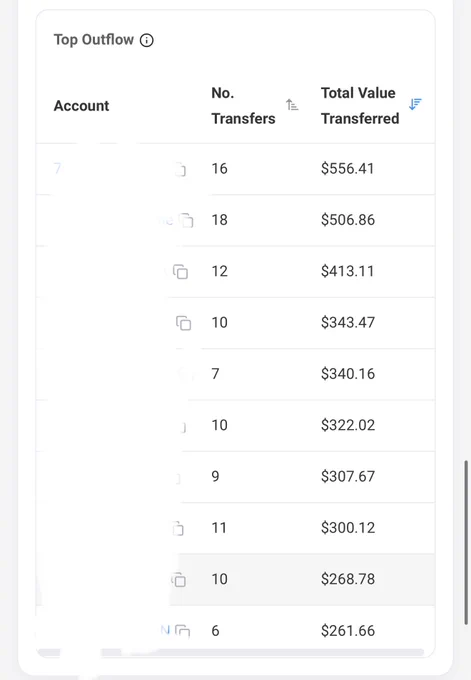
Task: Click the No. Transfers column header
Action: [243, 105]
